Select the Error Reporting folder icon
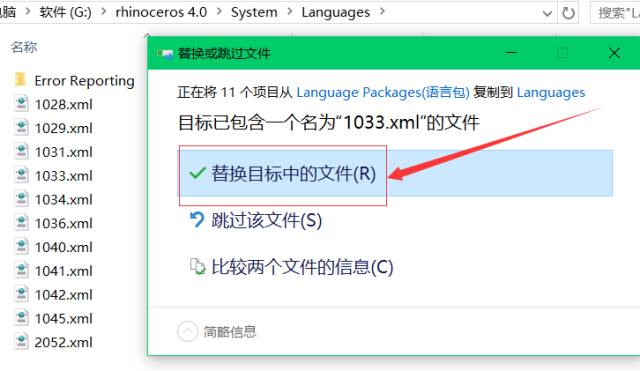 (20, 80)
